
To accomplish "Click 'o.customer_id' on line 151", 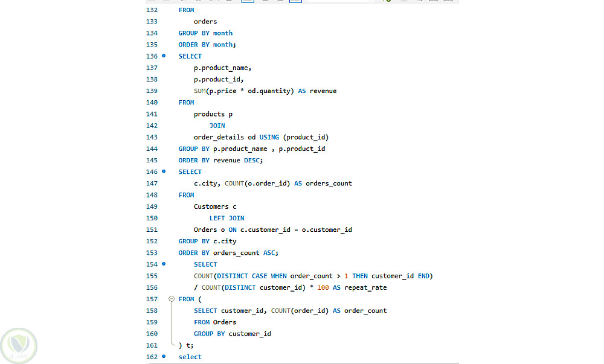I will point(327,230).
